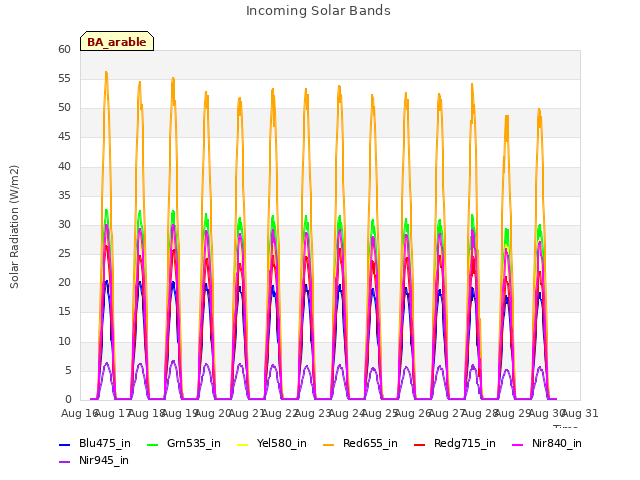Click the Nir840_in legend label
The height and width of the screenshot is (480, 640).
pyautogui.click(x=557, y=444)
